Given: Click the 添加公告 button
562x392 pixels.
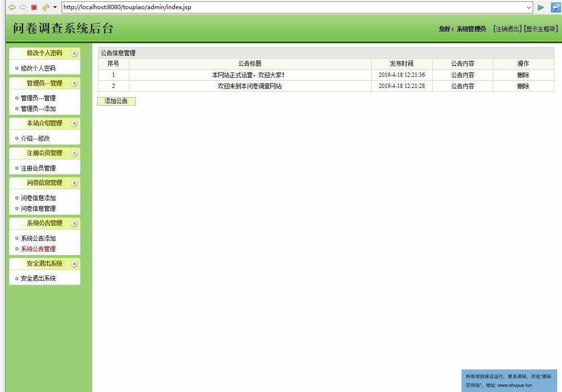Looking at the screenshot, I should point(116,101).
